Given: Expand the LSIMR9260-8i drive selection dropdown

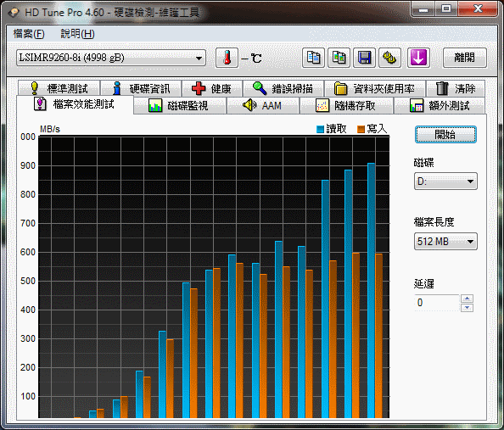Looking at the screenshot, I should pos(111,58).
